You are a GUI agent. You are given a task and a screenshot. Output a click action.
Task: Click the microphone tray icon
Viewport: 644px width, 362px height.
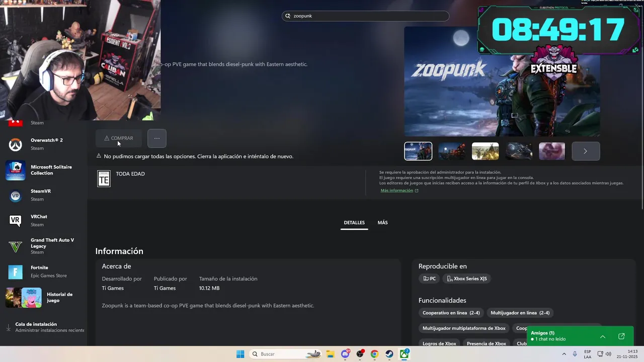[x=575, y=354]
